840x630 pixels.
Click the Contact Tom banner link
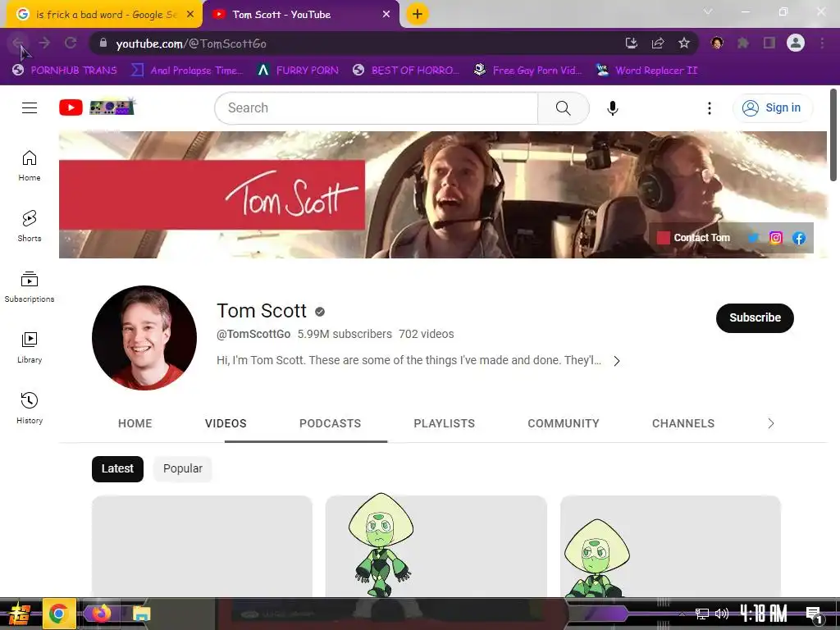(701, 238)
